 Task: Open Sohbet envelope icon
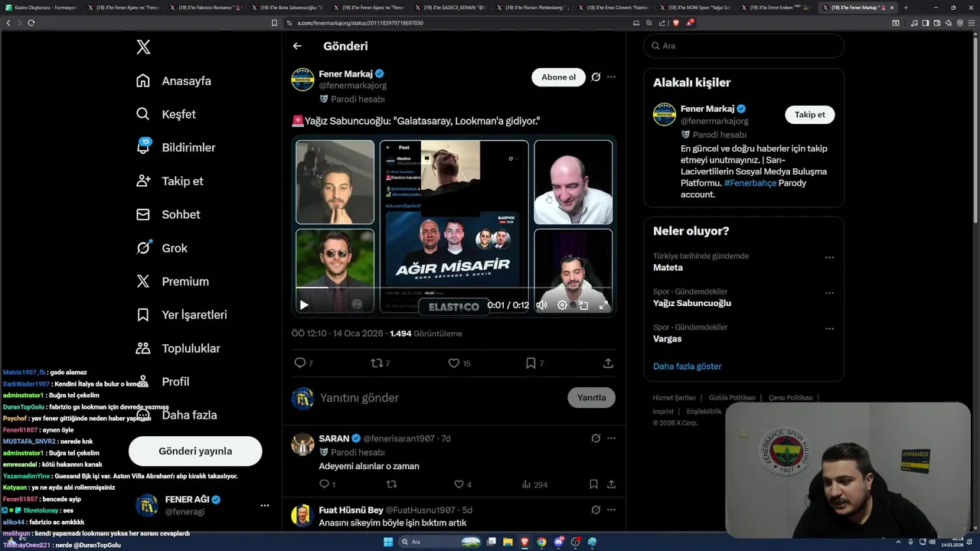[143, 214]
